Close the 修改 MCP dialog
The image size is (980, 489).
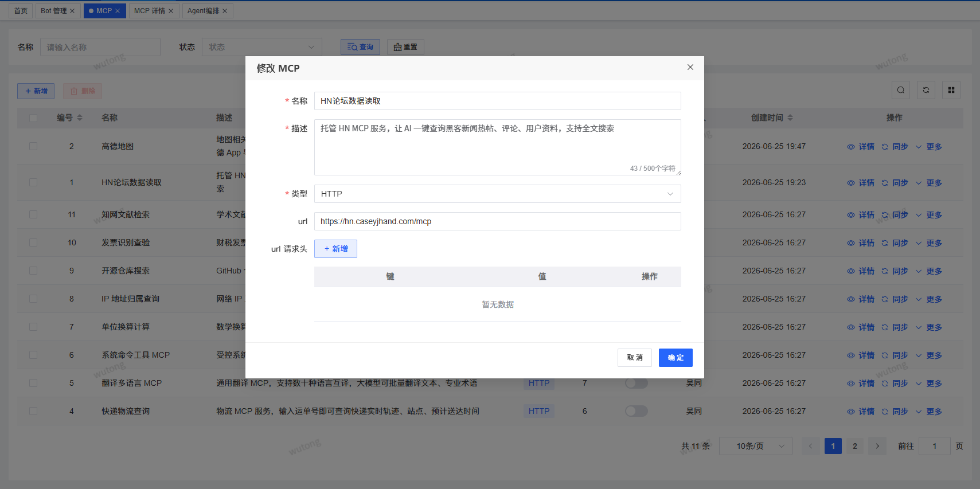690,67
